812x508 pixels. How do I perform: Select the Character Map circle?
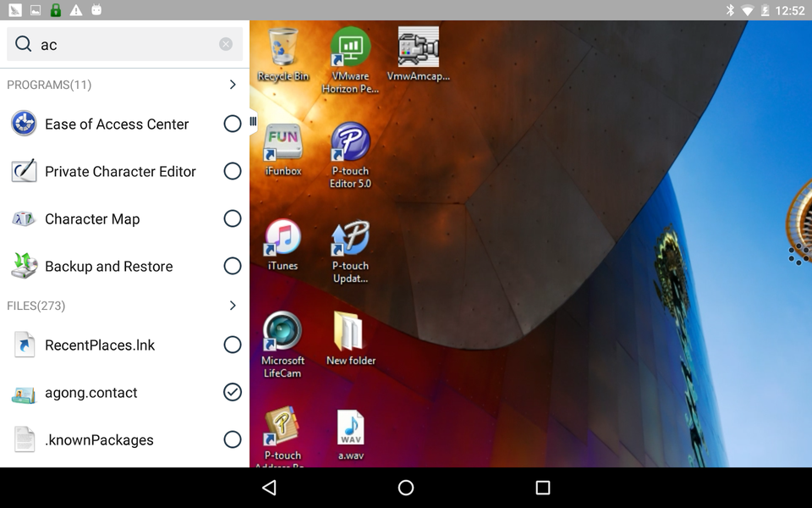tap(233, 218)
